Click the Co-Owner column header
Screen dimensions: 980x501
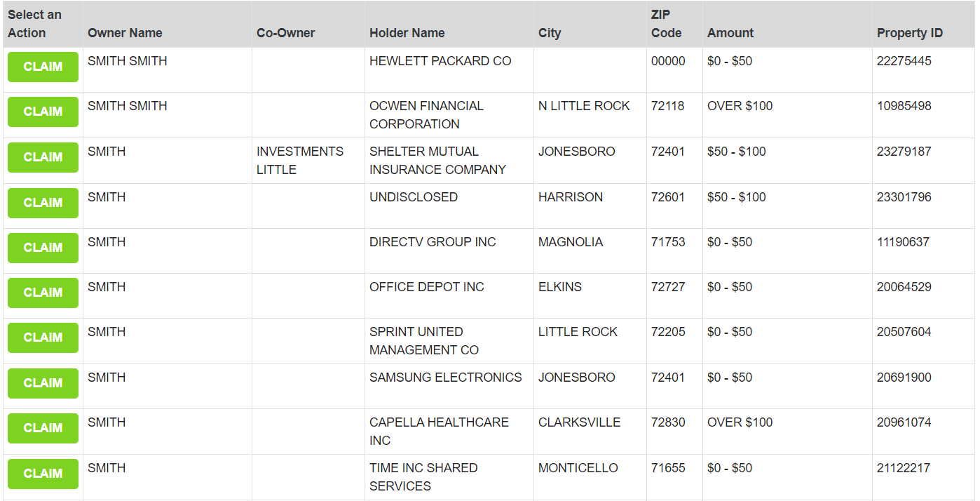pos(286,33)
